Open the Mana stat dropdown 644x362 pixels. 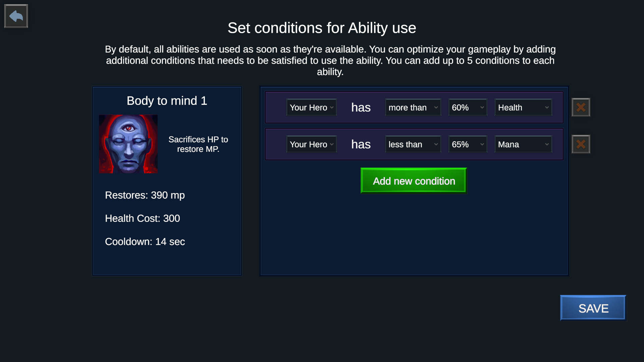(x=523, y=144)
